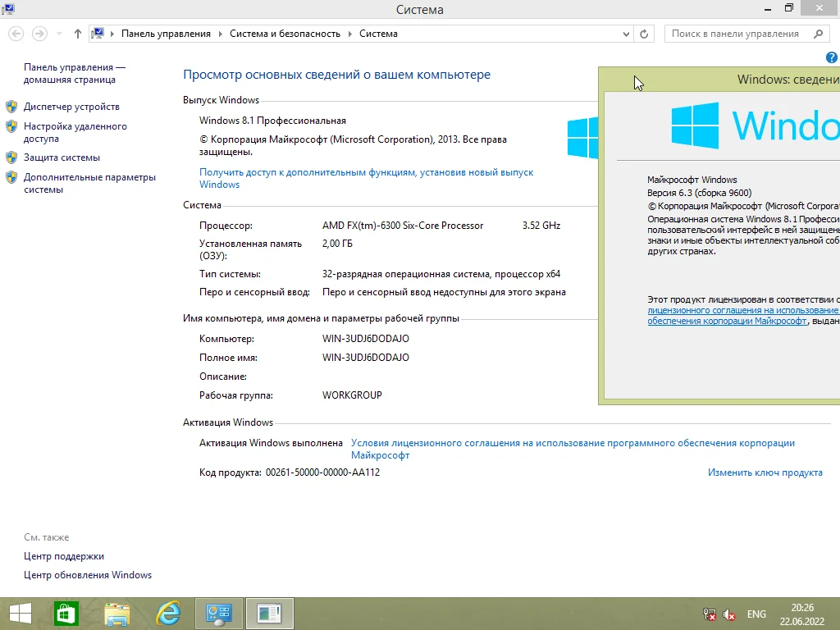Open File Explorer from taskbar
The width and height of the screenshot is (840, 630).
(116, 614)
